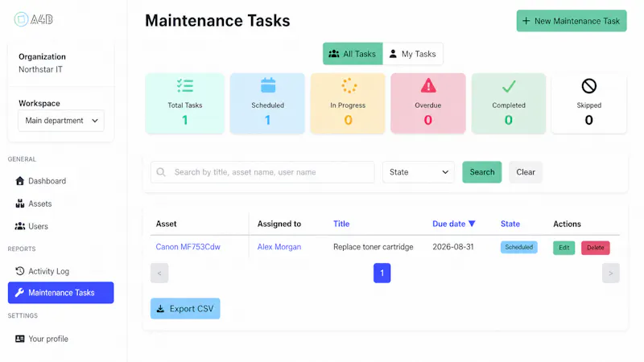Click the Total Tasks card
The height and width of the screenshot is (362, 644).
click(185, 104)
